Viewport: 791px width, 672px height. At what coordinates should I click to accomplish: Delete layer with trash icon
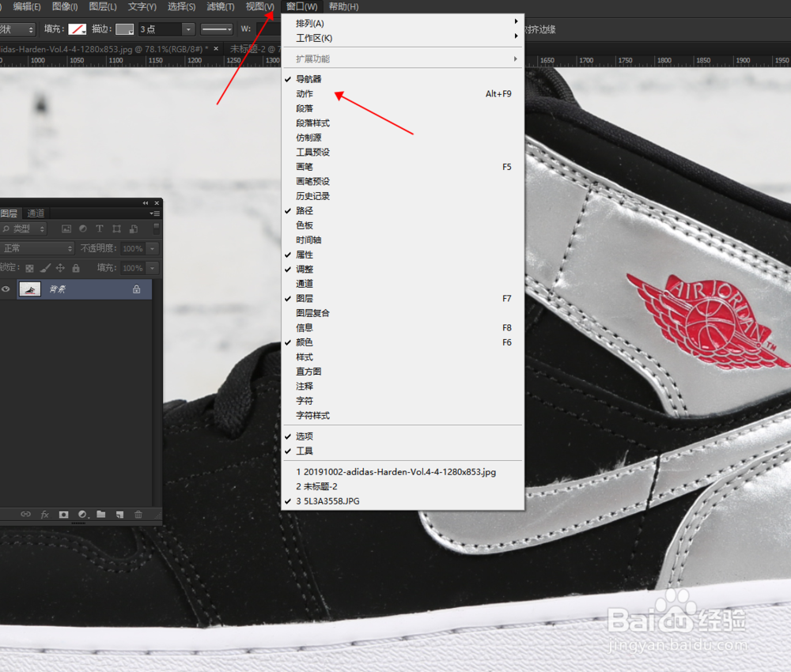[138, 514]
